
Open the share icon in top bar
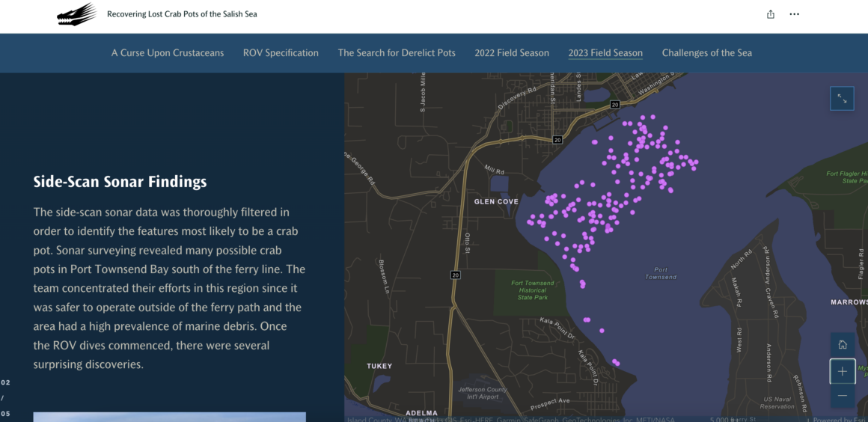771,14
